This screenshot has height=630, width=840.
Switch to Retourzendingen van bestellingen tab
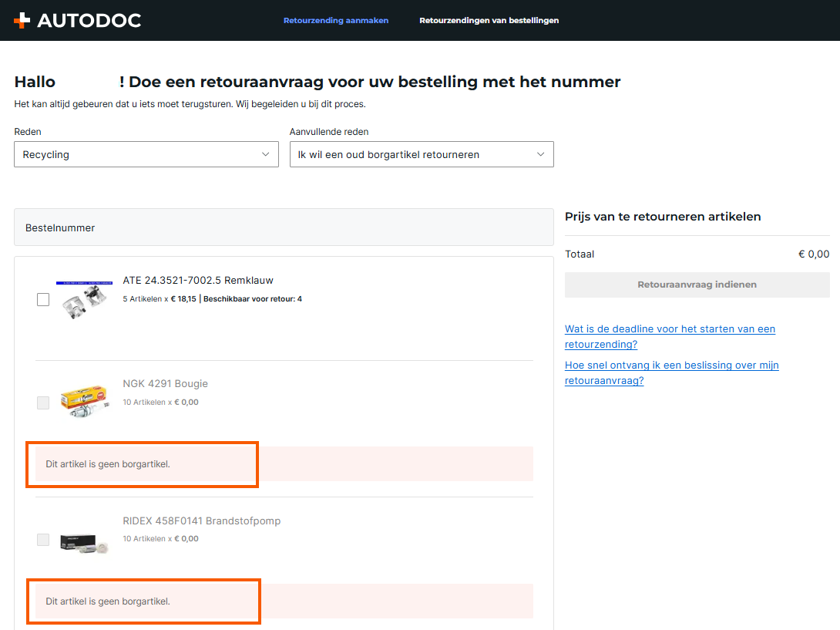pyautogui.click(x=489, y=21)
